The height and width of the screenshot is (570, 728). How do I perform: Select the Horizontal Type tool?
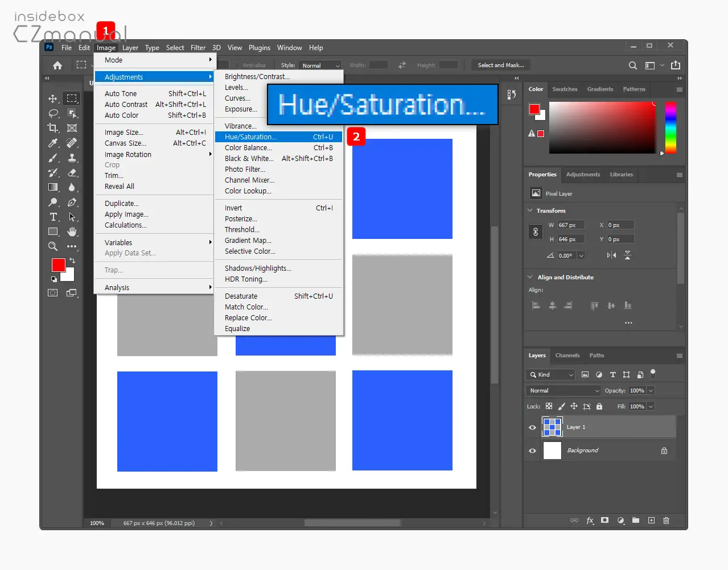tap(53, 217)
